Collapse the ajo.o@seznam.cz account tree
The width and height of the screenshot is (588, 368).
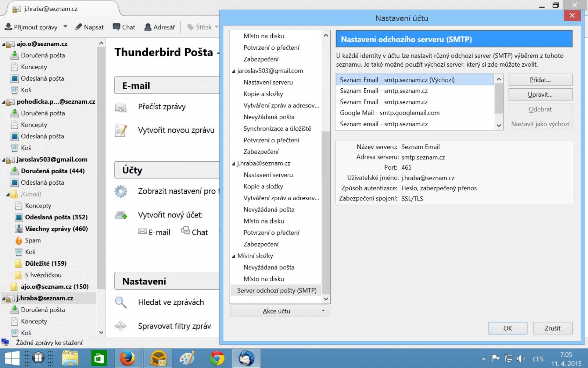point(4,44)
